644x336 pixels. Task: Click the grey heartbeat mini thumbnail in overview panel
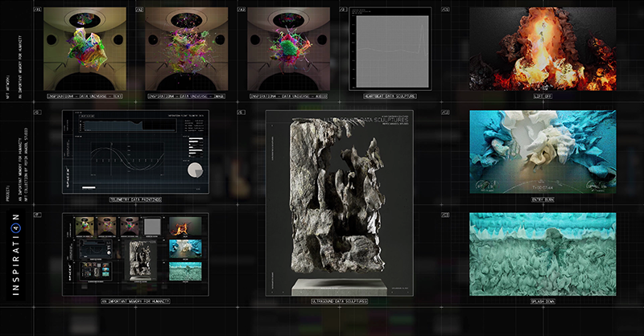click(151, 227)
